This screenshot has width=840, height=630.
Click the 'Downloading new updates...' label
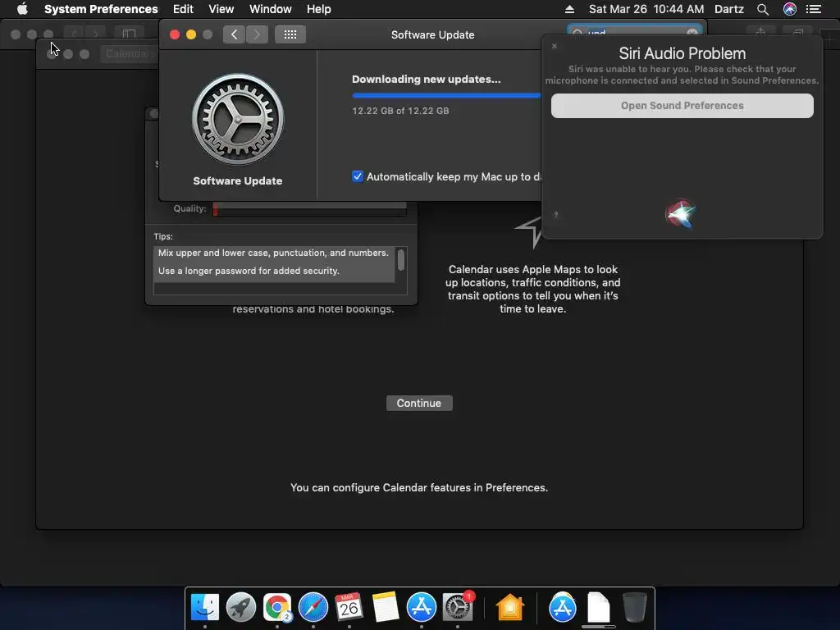(427, 80)
